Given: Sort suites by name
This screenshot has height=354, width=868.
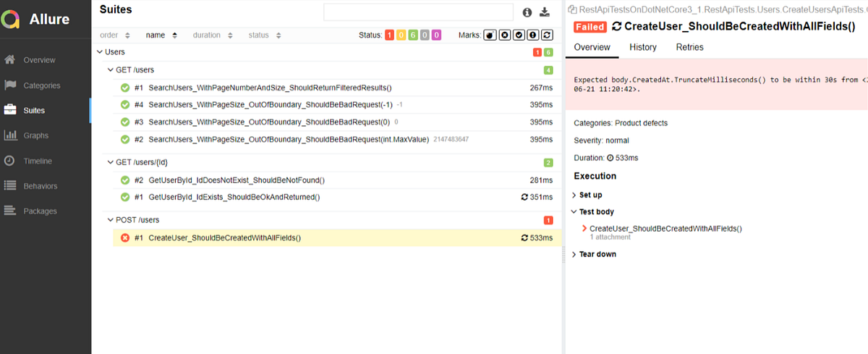Looking at the screenshot, I should click(x=161, y=35).
